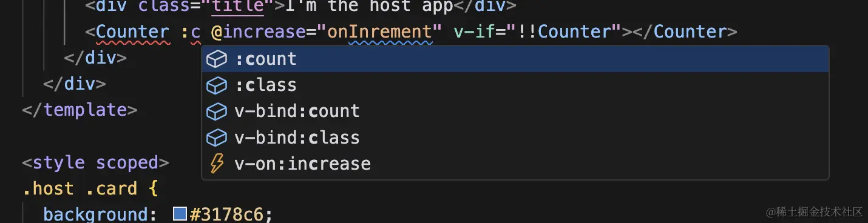Select the :count autocomplete suggestion
The width and height of the screenshot is (868, 223).
[x=515, y=59]
